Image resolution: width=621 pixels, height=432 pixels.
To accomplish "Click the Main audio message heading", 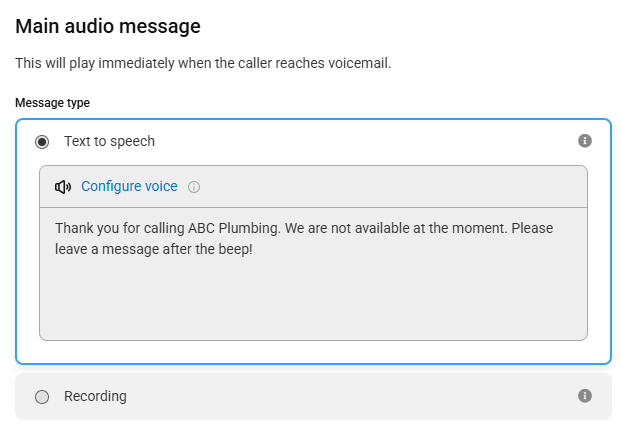I will pyautogui.click(x=108, y=27).
